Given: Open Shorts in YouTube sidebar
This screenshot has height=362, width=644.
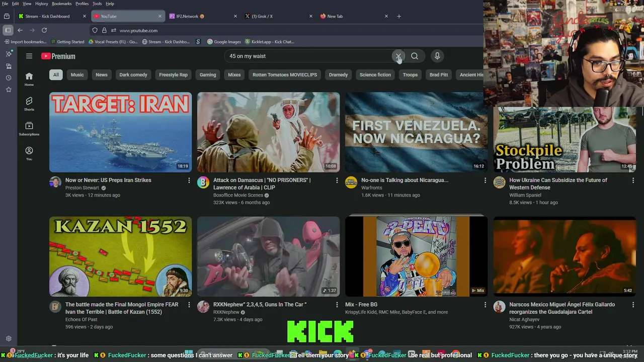Looking at the screenshot, I should click(x=29, y=104).
